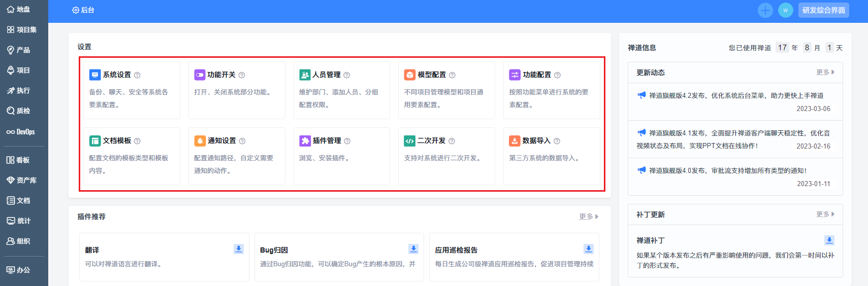The height and width of the screenshot is (286, 868).
Task: Open the 数据导入 card icon
Action: tap(515, 141)
